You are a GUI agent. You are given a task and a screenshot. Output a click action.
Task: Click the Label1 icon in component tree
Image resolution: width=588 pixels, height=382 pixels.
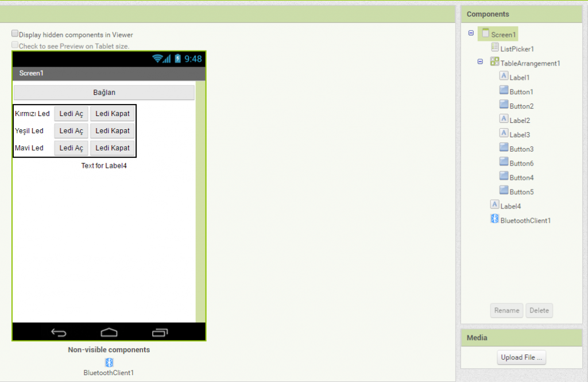point(504,76)
